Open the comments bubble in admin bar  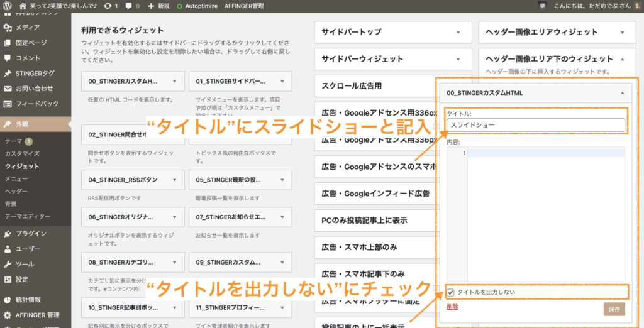click(129, 6)
